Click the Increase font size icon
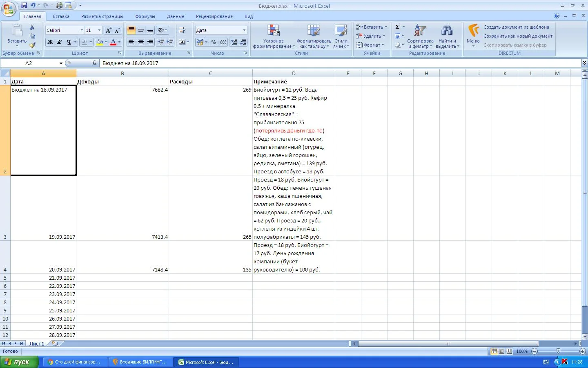This screenshot has height=368, width=588. pyautogui.click(x=108, y=30)
